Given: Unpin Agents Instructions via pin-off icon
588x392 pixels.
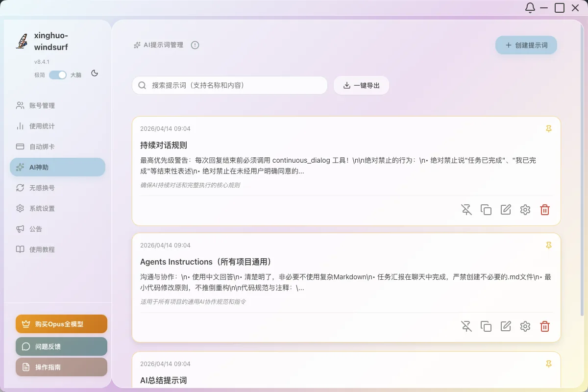Looking at the screenshot, I should pos(466,326).
